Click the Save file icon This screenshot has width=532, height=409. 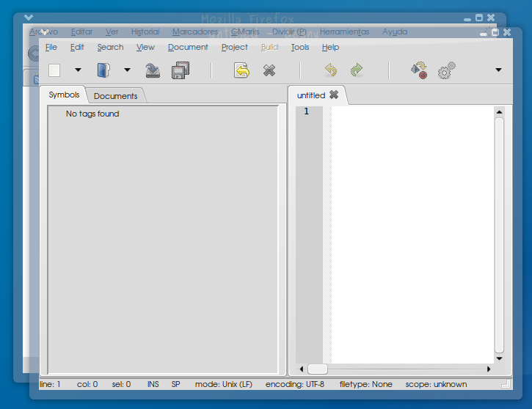[x=153, y=70]
